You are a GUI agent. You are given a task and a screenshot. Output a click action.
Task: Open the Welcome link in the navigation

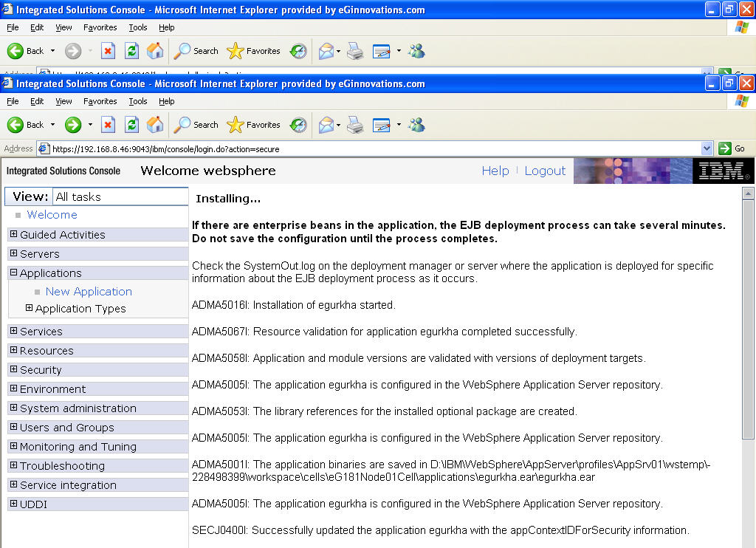(52, 215)
